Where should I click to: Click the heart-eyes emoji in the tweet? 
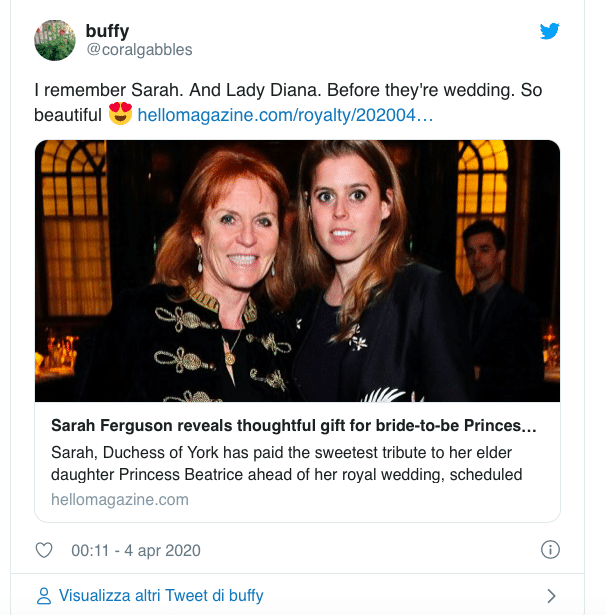[120, 113]
